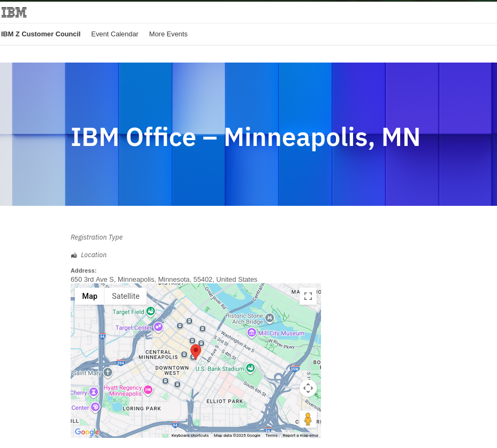This screenshot has height=448, width=497.
Task: Click the IBM logo
Action: pyautogui.click(x=13, y=12)
